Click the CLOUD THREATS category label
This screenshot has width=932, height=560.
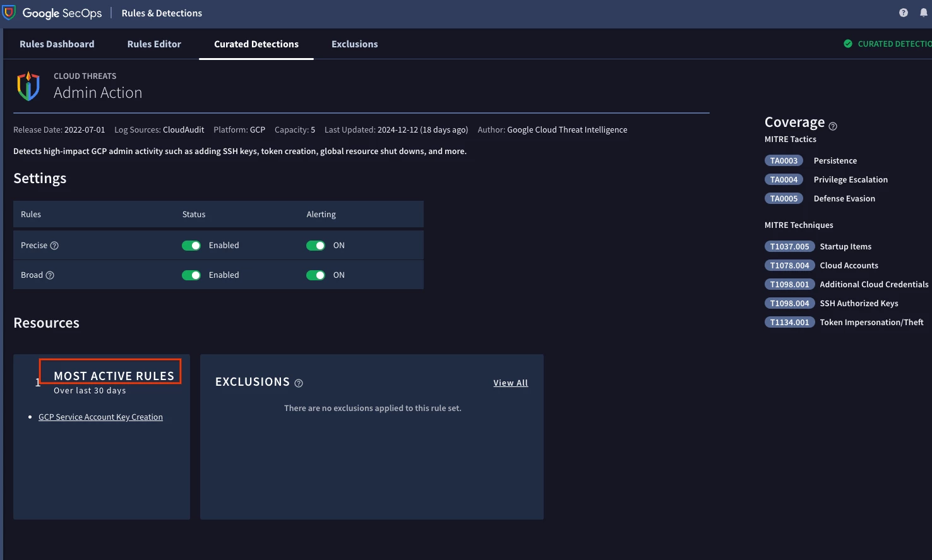85,76
